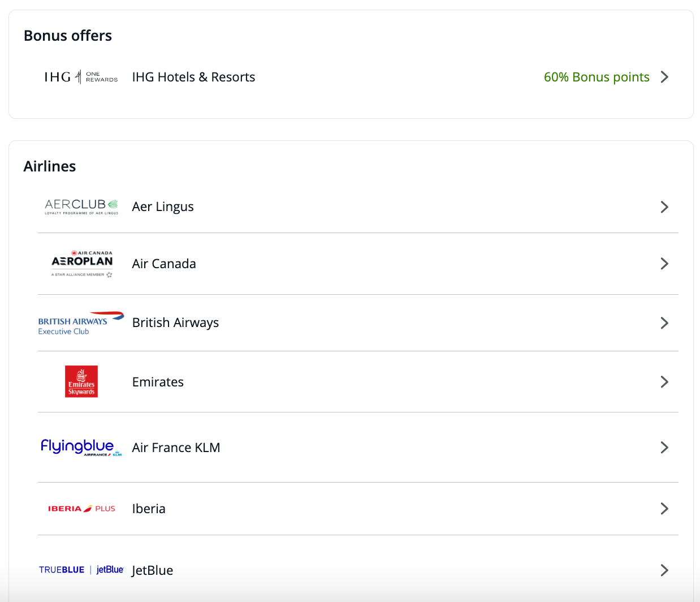This screenshot has height=602, width=700.
Task: Select Aer Lingus transfer partner name
Action: (x=163, y=207)
